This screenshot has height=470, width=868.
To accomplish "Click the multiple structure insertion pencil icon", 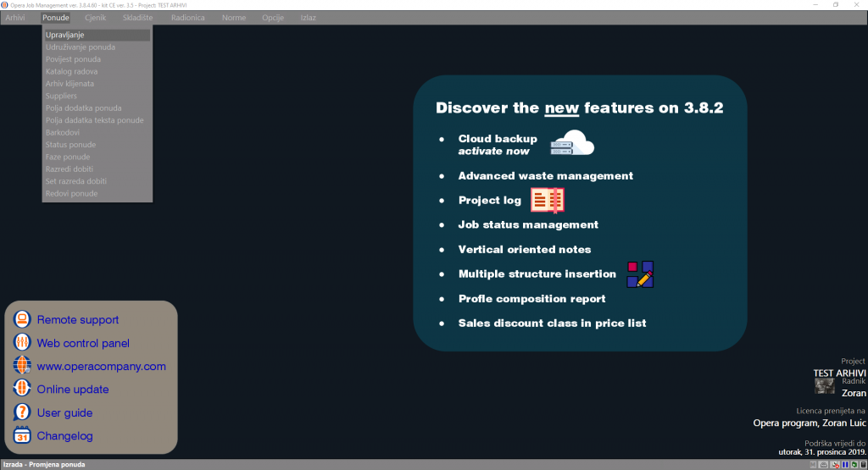I will pos(640,274).
